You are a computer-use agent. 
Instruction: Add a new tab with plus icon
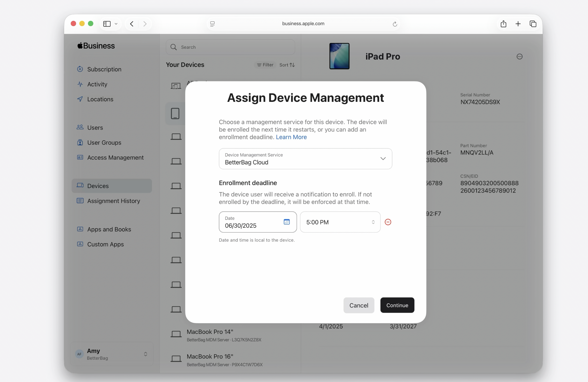click(x=518, y=24)
